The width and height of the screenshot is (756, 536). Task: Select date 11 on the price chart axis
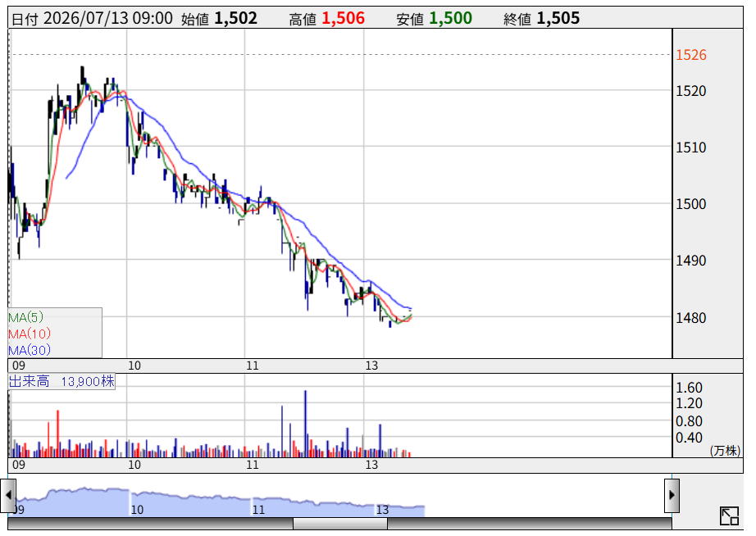point(253,366)
